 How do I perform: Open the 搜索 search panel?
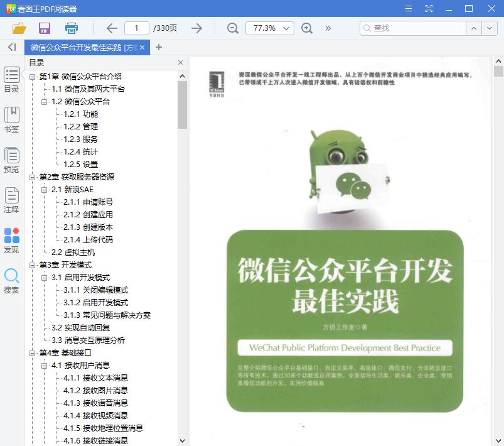coord(11,281)
